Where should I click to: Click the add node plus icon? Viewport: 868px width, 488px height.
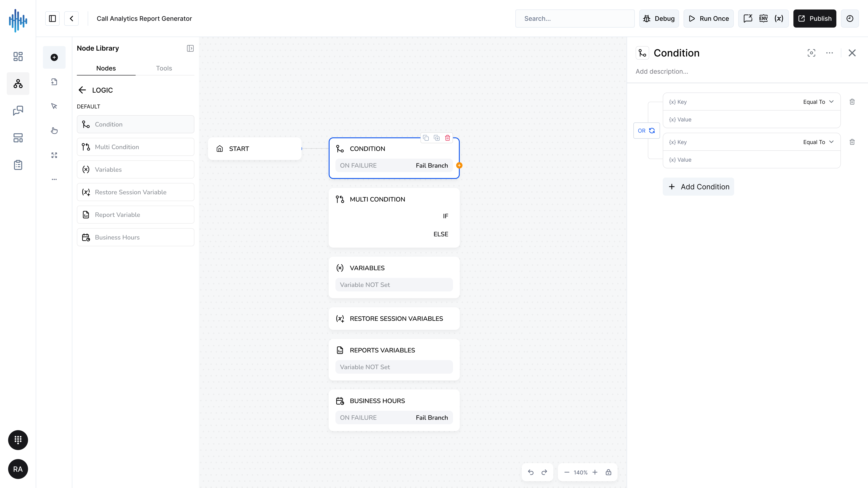(x=54, y=57)
